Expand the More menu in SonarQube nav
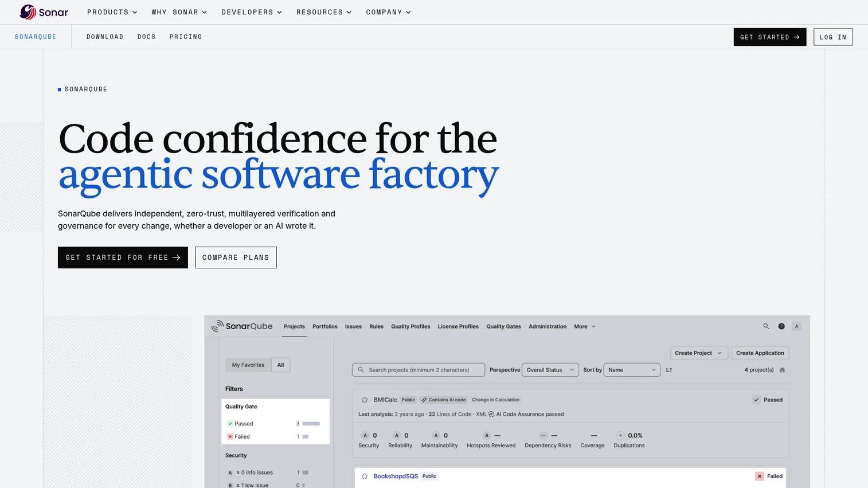This screenshot has height=488, width=868. (585, 326)
